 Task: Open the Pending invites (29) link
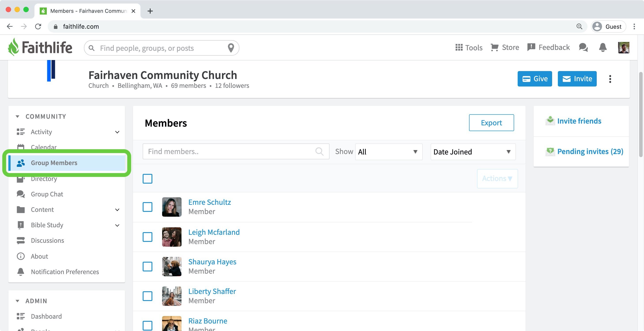pyautogui.click(x=590, y=151)
